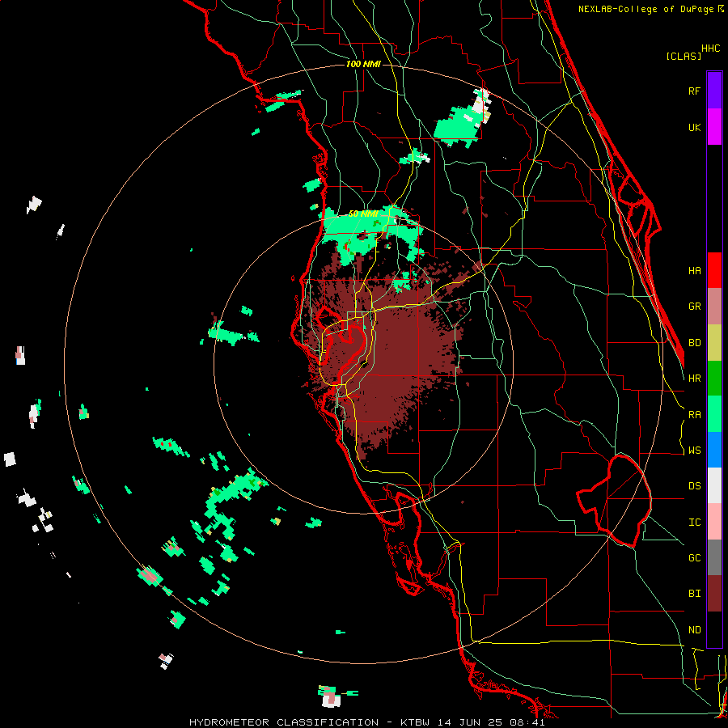Click the "[CLAS]" legend header text
This screenshot has height=728, width=728.
tap(684, 56)
